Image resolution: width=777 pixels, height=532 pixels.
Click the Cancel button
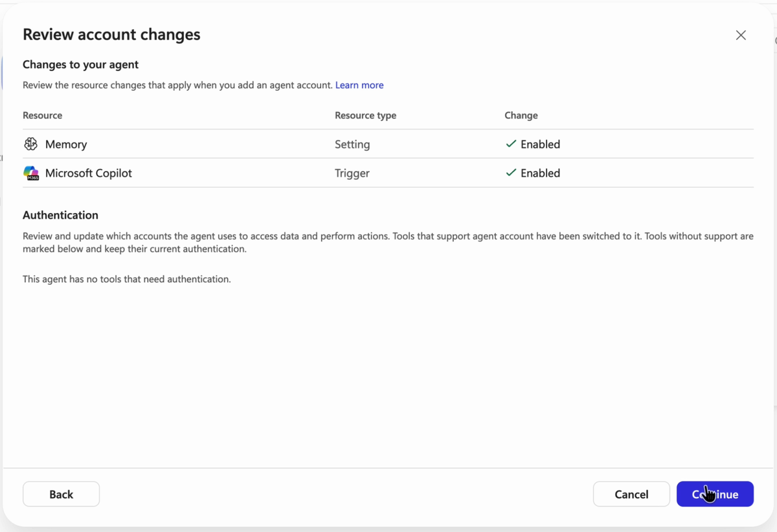(x=631, y=494)
